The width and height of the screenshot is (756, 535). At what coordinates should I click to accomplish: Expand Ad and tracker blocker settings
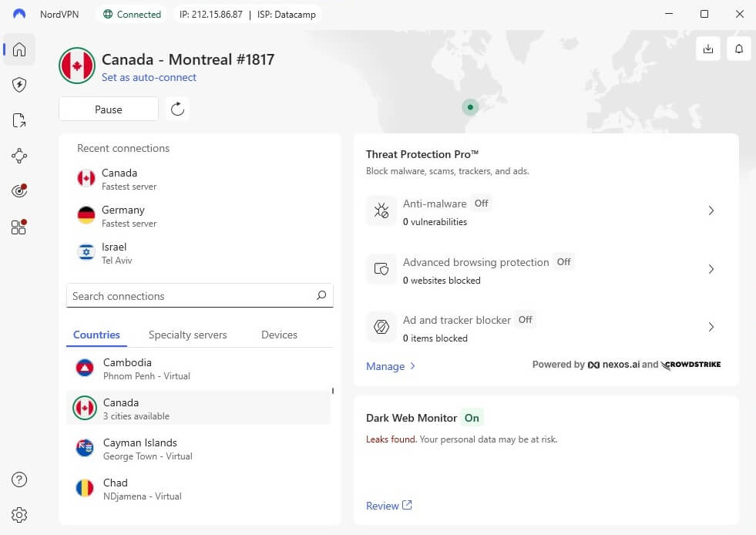[x=711, y=327]
